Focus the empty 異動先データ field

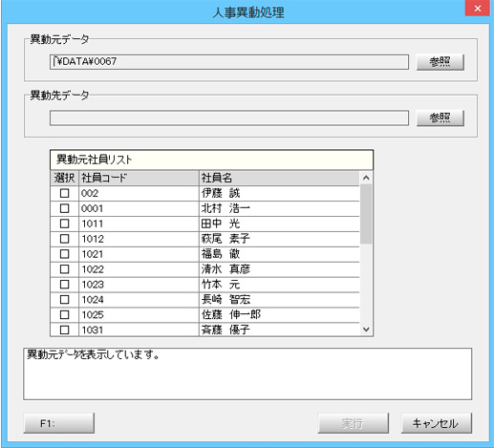click(x=229, y=118)
